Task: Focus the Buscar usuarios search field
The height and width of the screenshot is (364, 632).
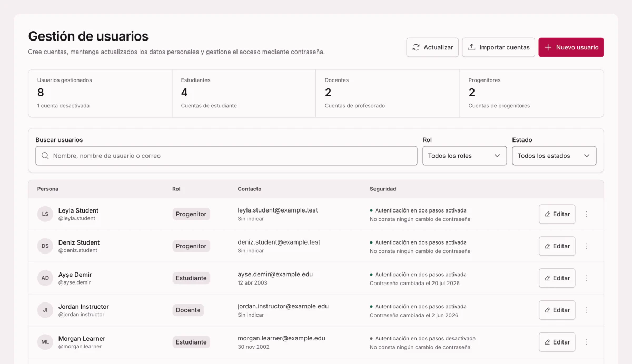Action: click(x=226, y=156)
